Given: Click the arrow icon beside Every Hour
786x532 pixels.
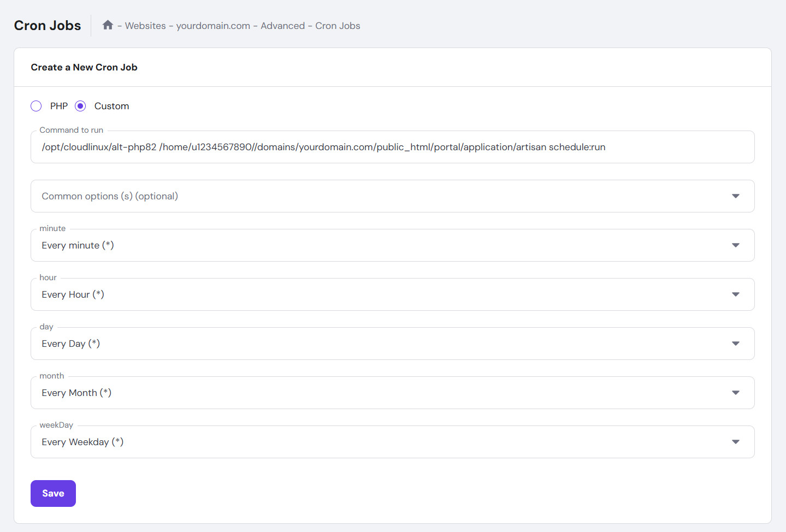Looking at the screenshot, I should 736,294.
